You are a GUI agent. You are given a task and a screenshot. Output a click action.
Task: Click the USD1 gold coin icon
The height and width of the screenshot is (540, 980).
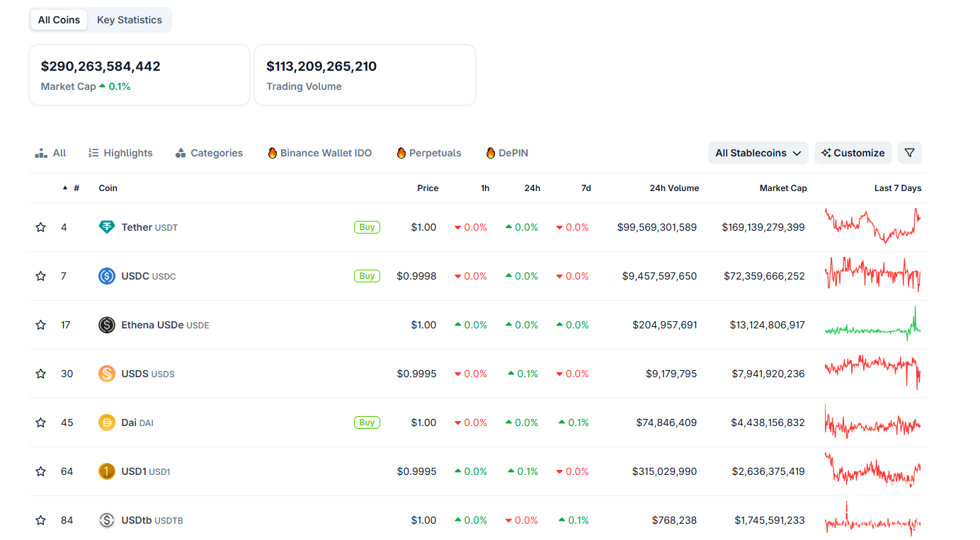106,471
